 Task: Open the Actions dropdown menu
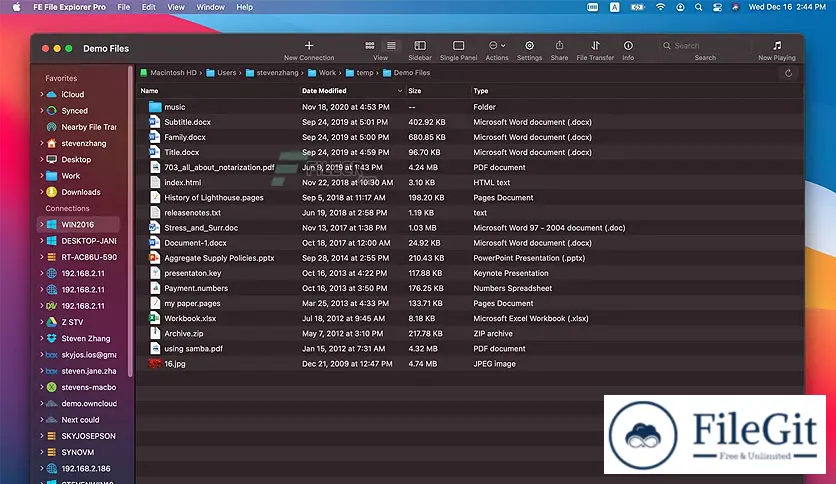click(497, 46)
